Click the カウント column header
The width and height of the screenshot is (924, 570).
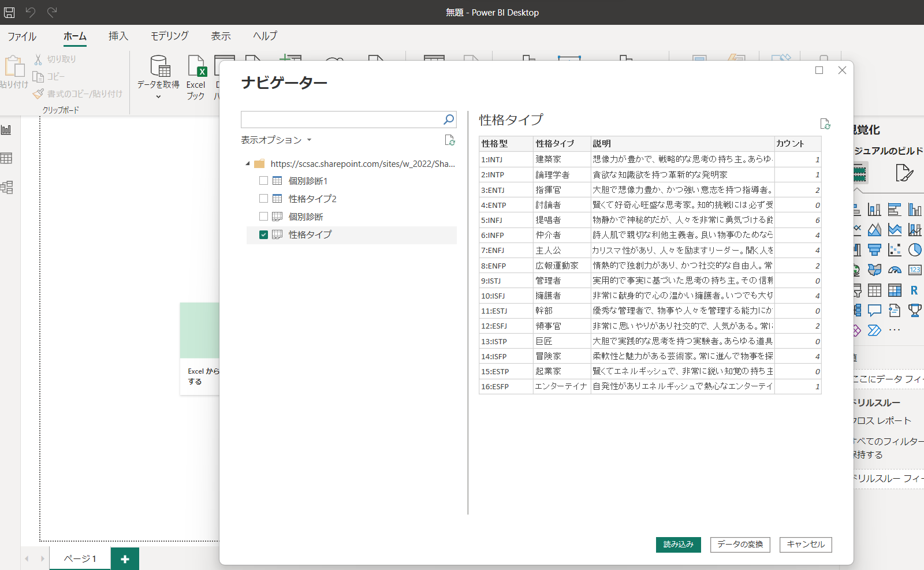click(798, 143)
